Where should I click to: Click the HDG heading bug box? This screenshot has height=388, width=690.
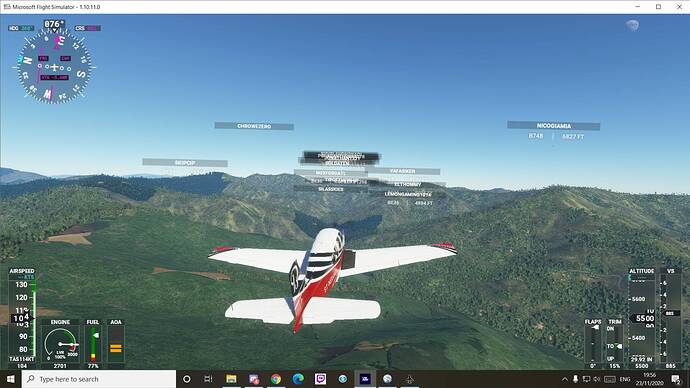[21, 28]
